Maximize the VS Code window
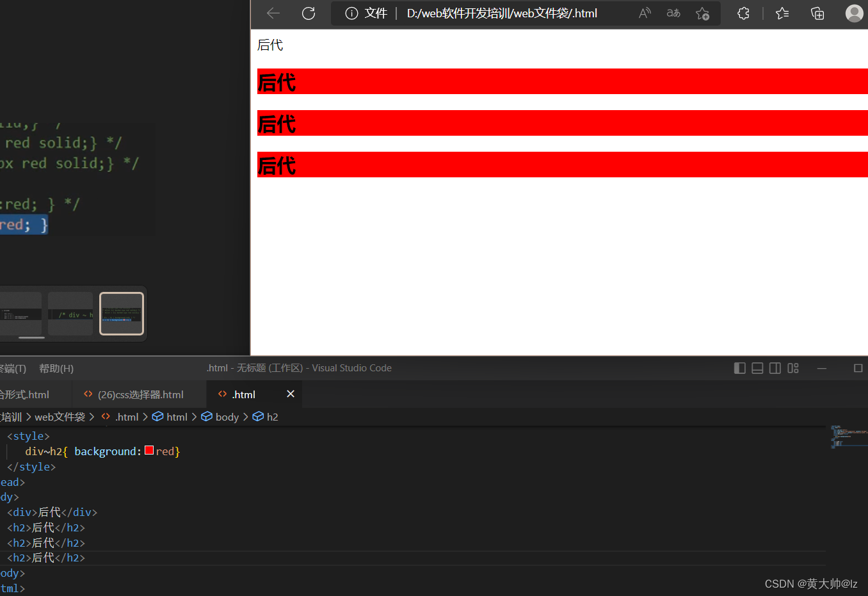This screenshot has height=596, width=868. tap(858, 368)
